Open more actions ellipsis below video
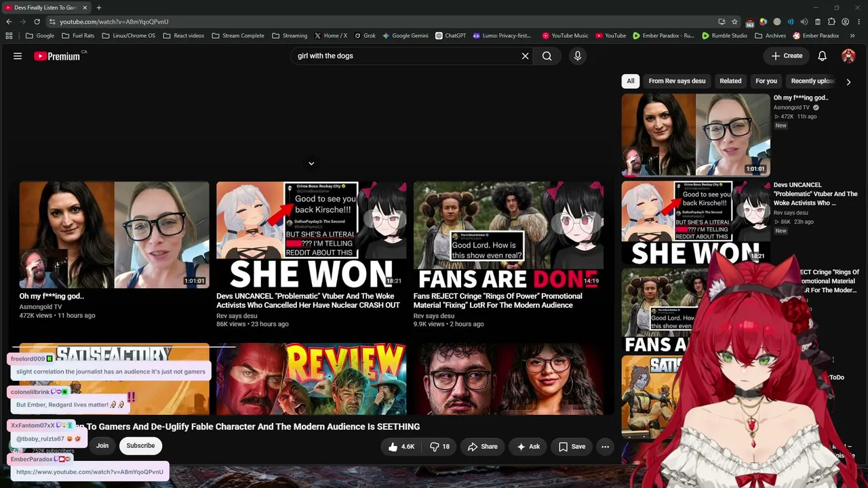The height and width of the screenshot is (488, 868). pos(605,447)
